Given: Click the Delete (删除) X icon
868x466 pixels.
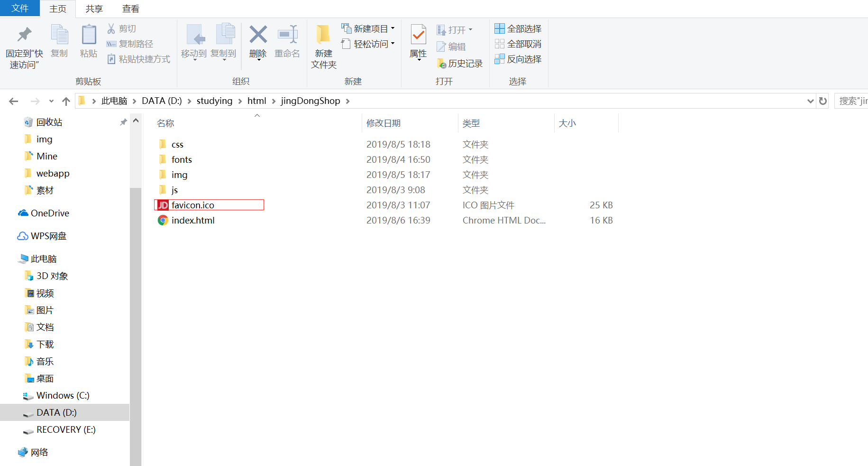Looking at the screenshot, I should coord(258,35).
